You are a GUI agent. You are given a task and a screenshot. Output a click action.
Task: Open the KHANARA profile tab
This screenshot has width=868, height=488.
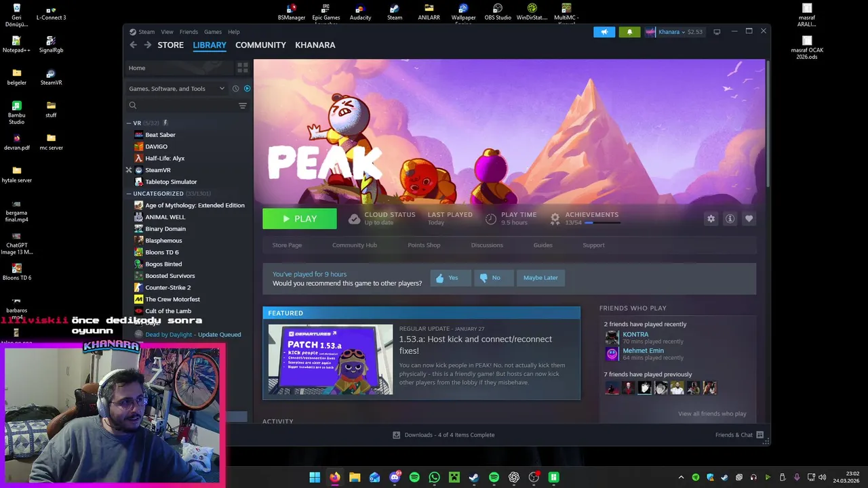pyautogui.click(x=315, y=45)
